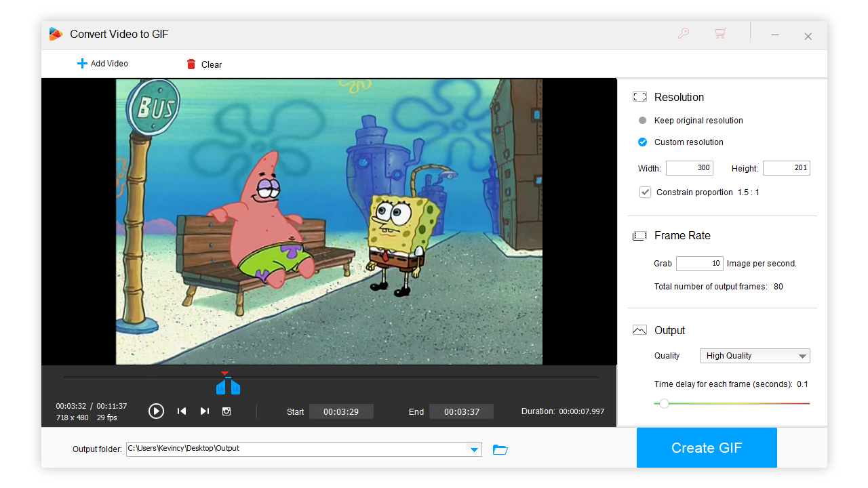
Task: Expand the Output folder dropdown
Action: coord(474,449)
